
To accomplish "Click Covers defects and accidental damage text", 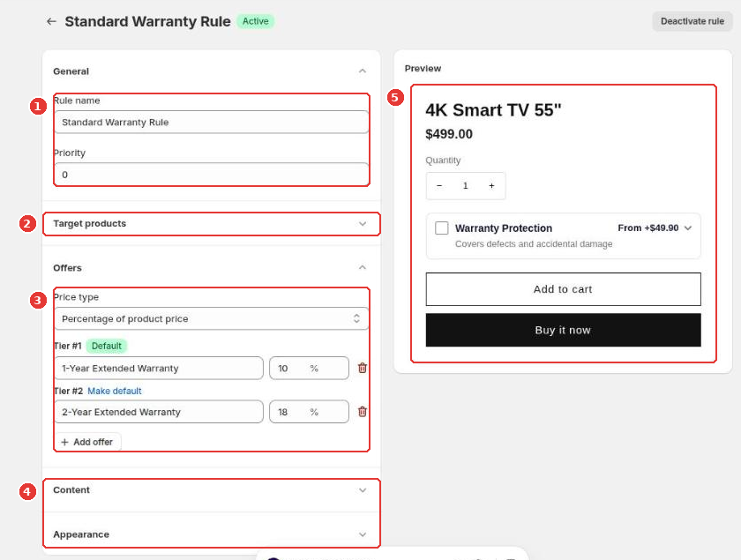I will [x=534, y=244].
